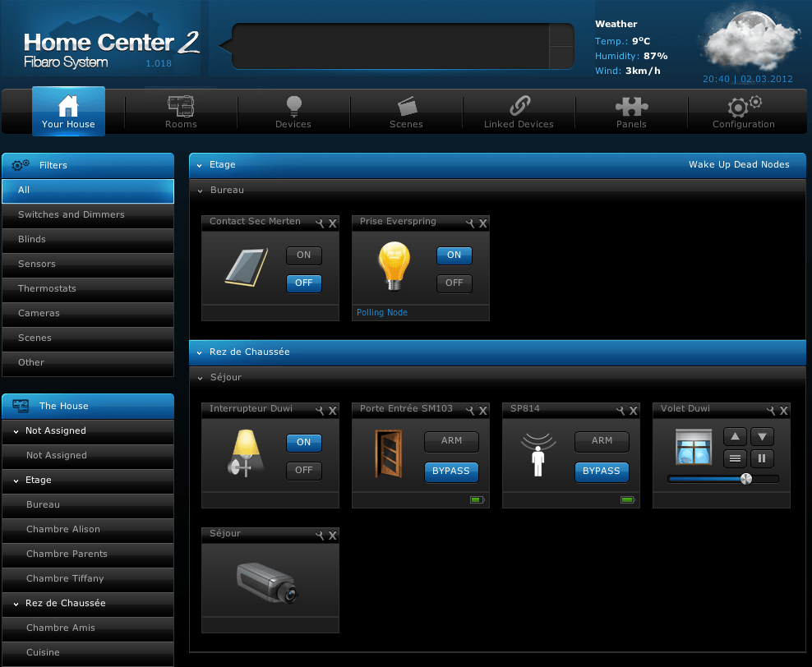Set Porte Entrée SM103 to BYPASS

451,471
